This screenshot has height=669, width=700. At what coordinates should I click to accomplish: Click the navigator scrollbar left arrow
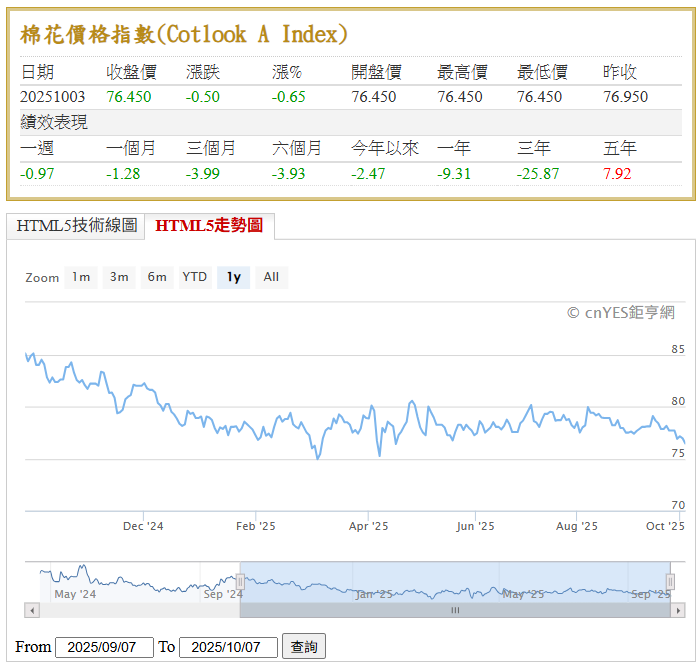point(32,610)
